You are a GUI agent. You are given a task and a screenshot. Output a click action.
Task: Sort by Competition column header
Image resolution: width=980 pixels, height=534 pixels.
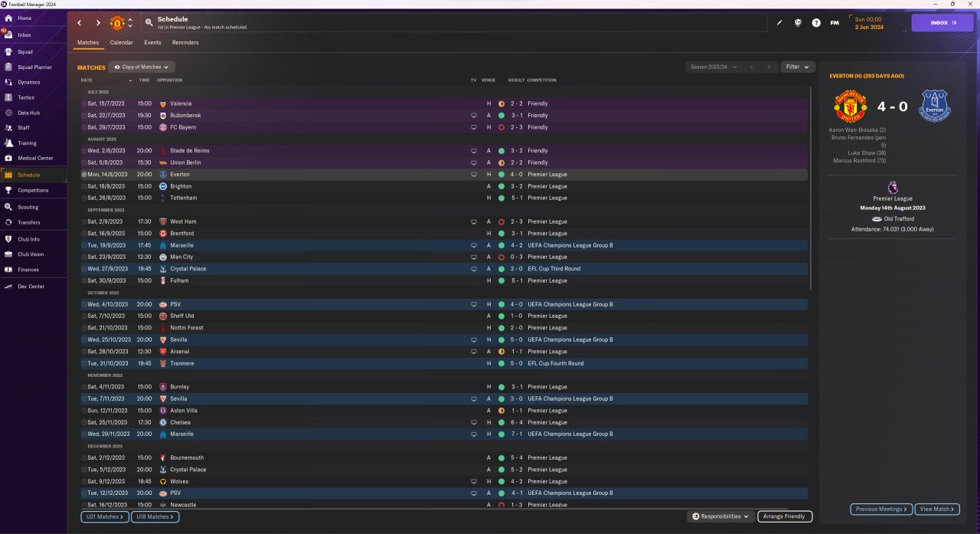(x=542, y=80)
